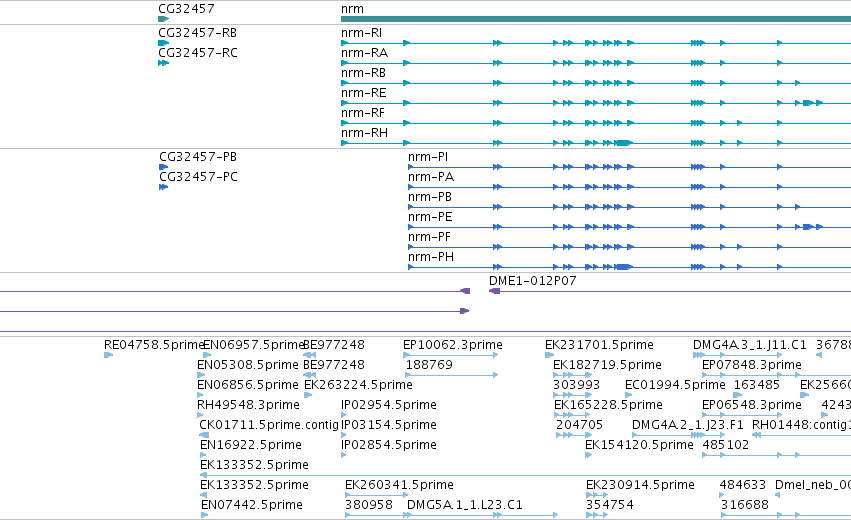The width and height of the screenshot is (851, 520).
Task: Select EK154120.5prime EST label
Action: click(x=639, y=445)
